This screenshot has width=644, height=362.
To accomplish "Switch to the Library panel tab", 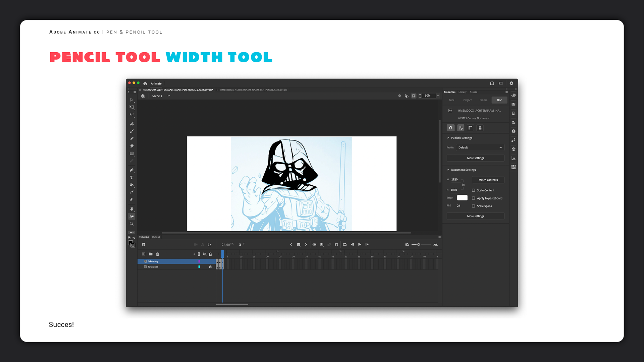I will point(462,92).
